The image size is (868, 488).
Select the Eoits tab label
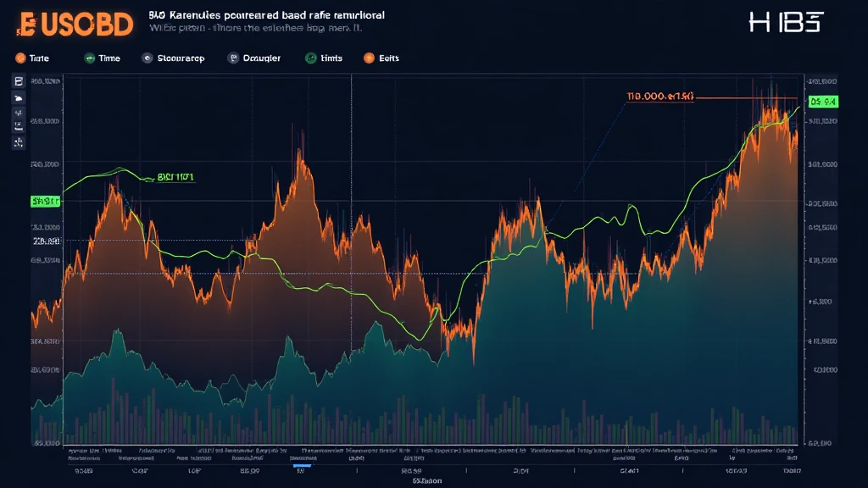pos(389,58)
